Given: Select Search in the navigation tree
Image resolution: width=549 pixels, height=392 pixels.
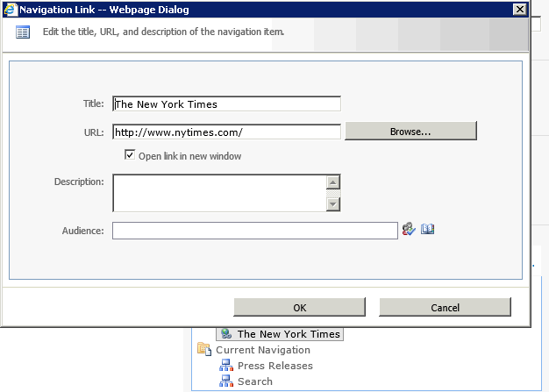Looking at the screenshot, I should (255, 381).
